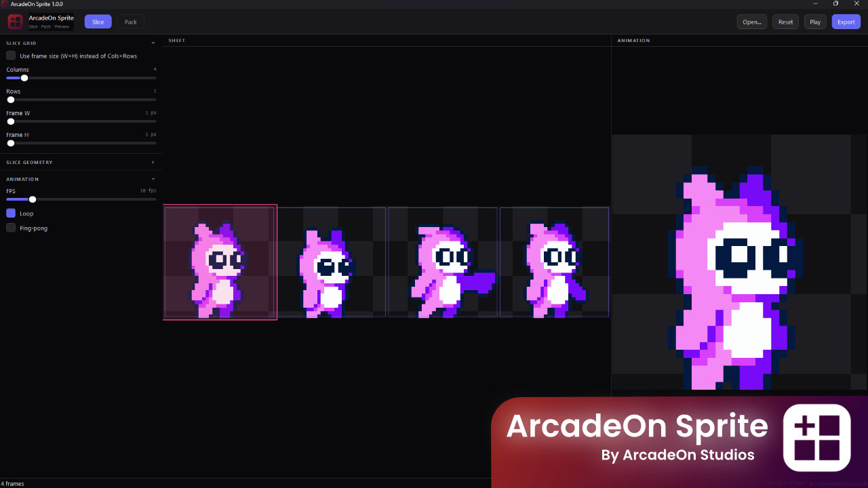Maximize the ArcadeOn Sprite window
Screen dimensions: 868x488
835,3
